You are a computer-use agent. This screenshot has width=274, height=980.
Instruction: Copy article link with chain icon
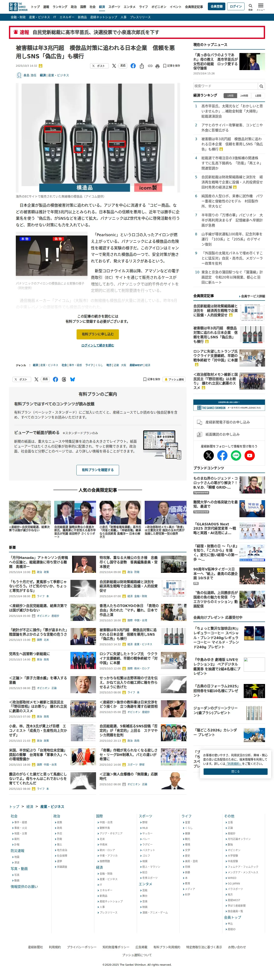coord(150,66)
